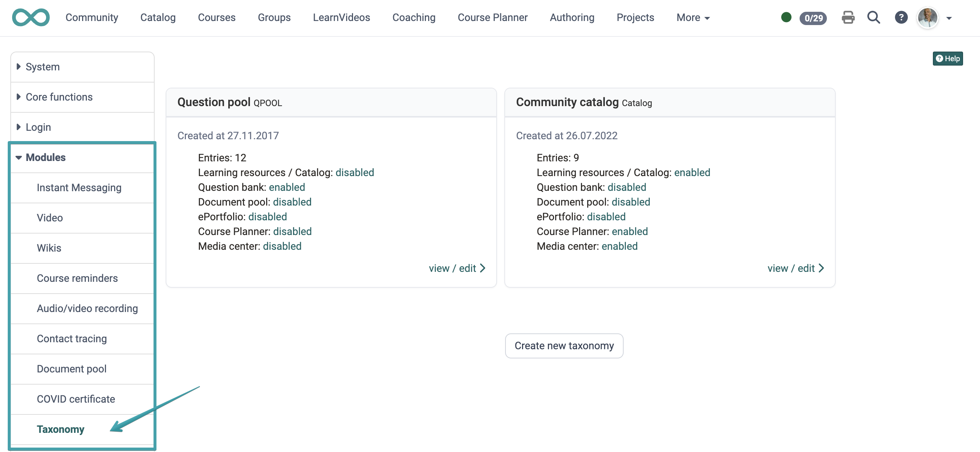Open the 0/29 session counter badge
Image resolution: width=980 pixels, height=452 pixels.
(x=813, y=18)
